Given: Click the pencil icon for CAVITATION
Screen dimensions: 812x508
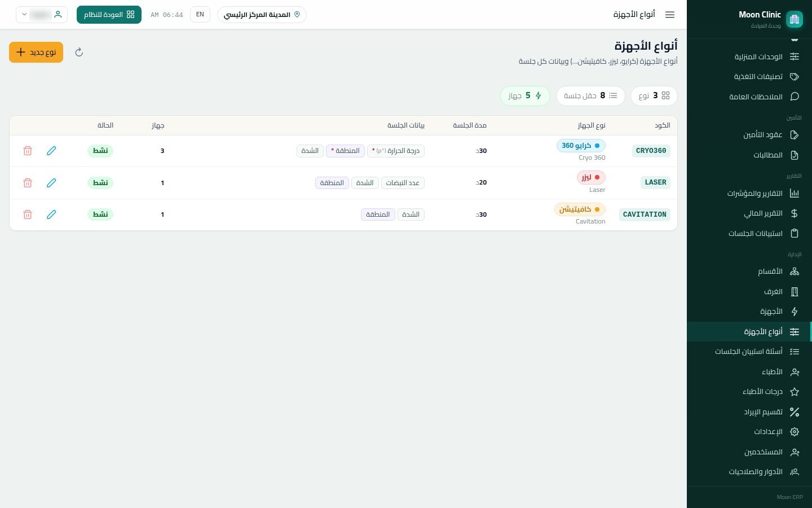Looking at the screenshot, I should (x=51, y=214).
